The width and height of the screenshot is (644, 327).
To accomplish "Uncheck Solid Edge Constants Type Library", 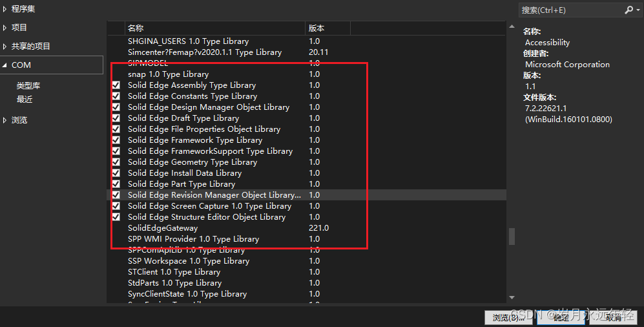I will coord(116,96).
